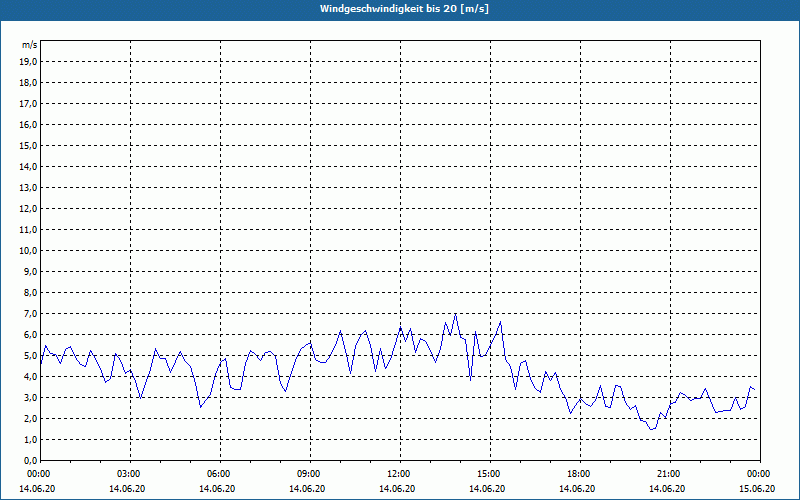Click the 9,0 y-axis label

tap(30, 271)
